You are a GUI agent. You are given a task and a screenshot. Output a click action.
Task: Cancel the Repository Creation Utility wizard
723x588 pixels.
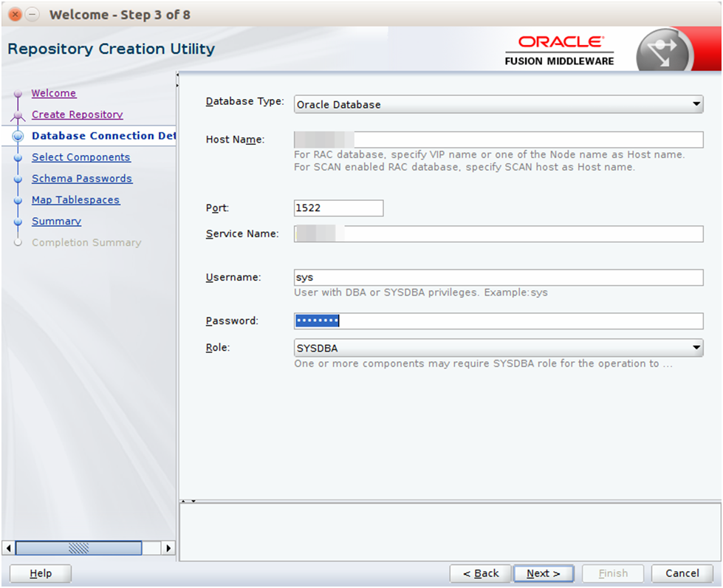click(682, 573)
